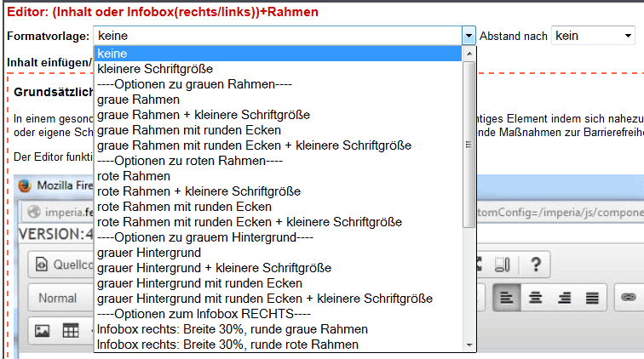Click the insert link icon
The image size is (644, 359).
pos(629,297)
